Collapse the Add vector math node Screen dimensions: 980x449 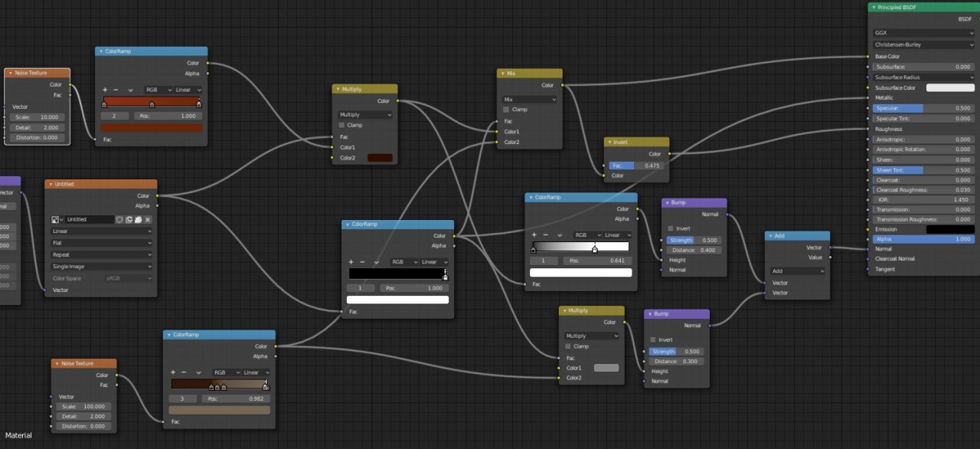[770, 236]
